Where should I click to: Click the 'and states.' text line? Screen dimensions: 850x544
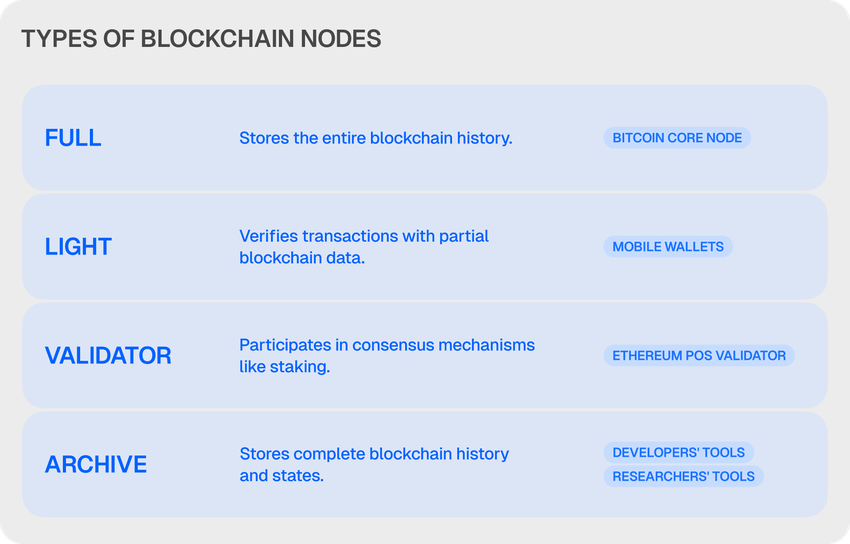coord(281,476)
